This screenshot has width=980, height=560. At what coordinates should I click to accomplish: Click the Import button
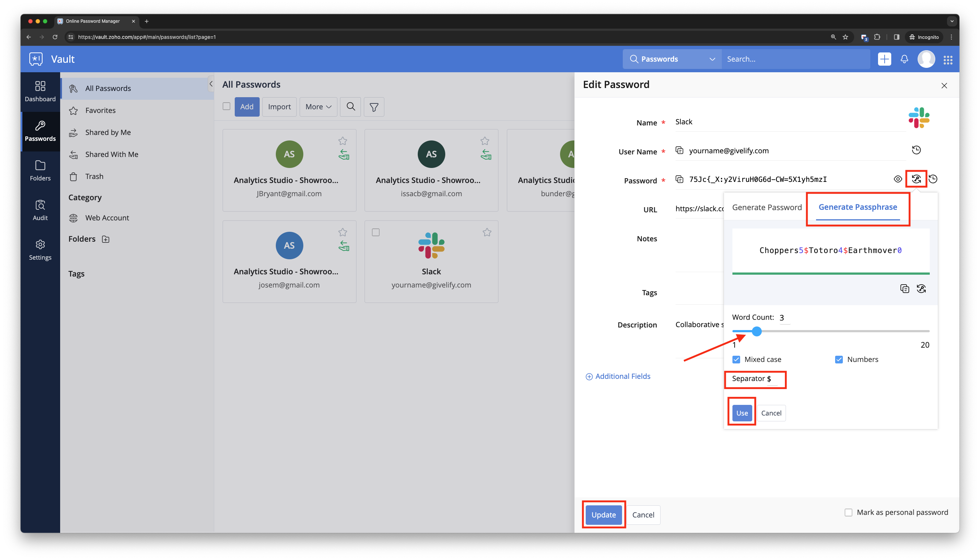[279, 107]
